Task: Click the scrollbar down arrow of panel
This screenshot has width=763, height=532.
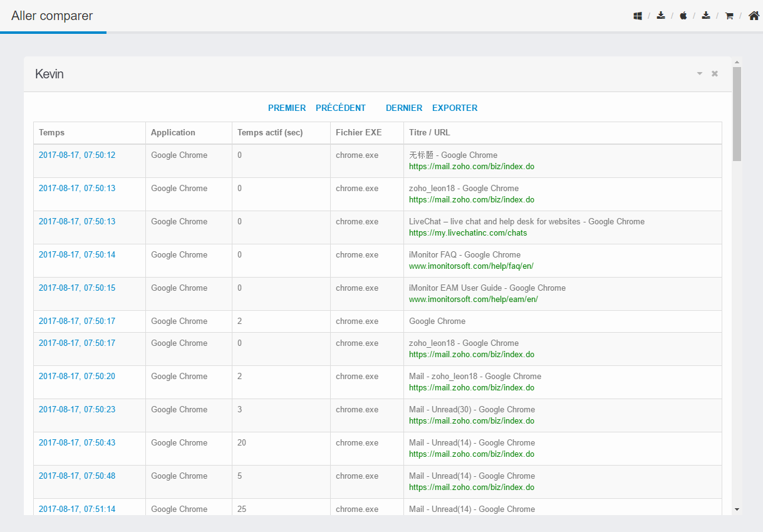Action: tap(737, 509)
